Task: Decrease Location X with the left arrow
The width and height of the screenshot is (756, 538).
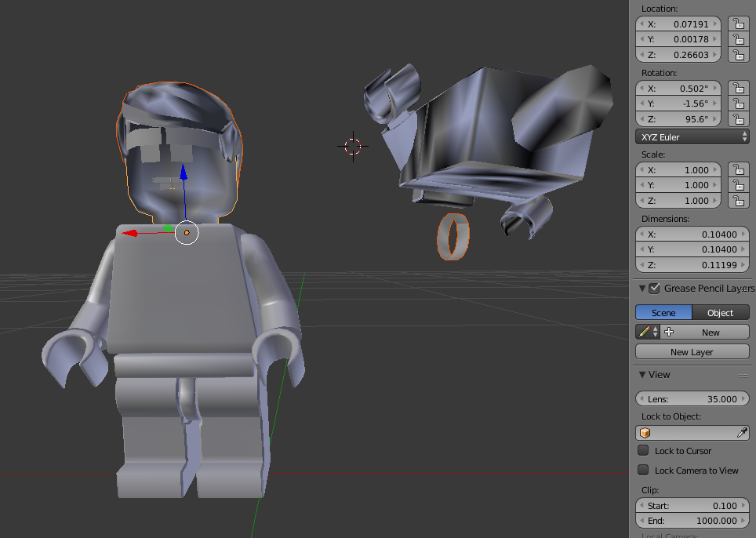Action: (642, 24)
